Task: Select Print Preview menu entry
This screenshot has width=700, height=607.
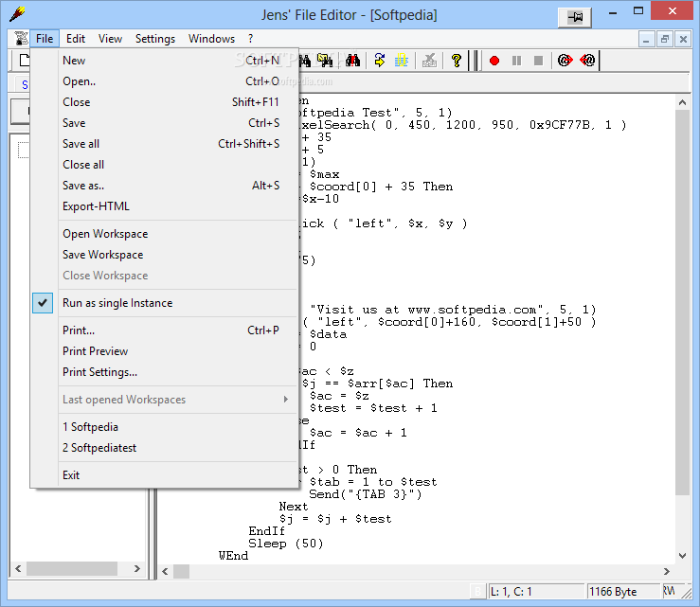Action: click(164, 351)
